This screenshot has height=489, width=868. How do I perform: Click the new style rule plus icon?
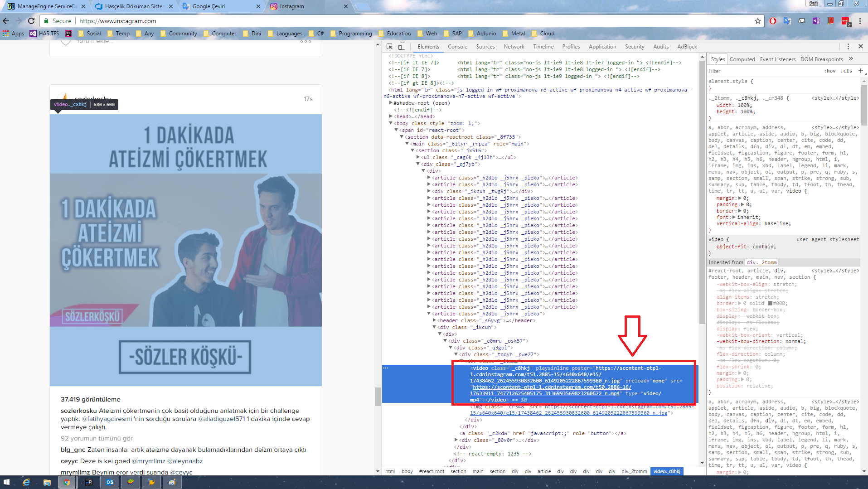[x=861, y=71]
